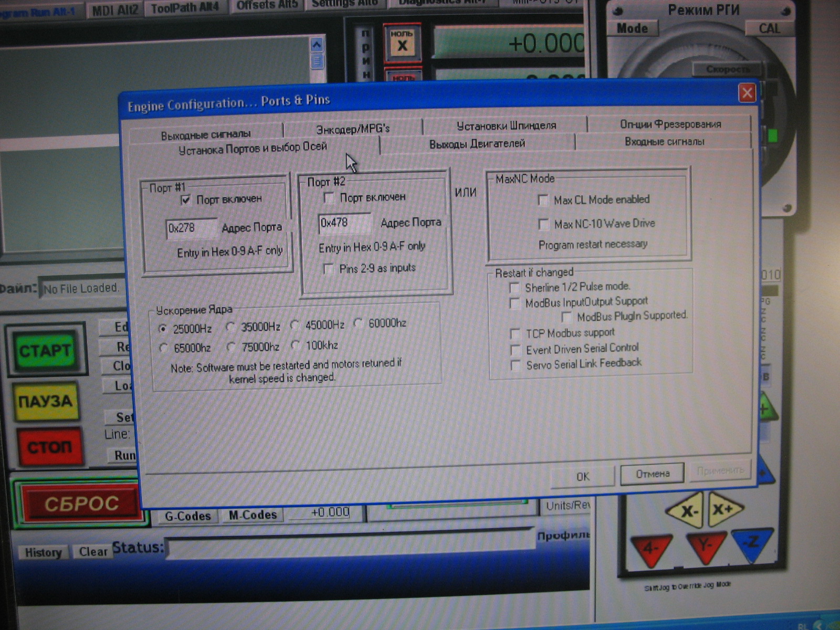Click the Mode button in jog panel

click(x=632, y=28)
